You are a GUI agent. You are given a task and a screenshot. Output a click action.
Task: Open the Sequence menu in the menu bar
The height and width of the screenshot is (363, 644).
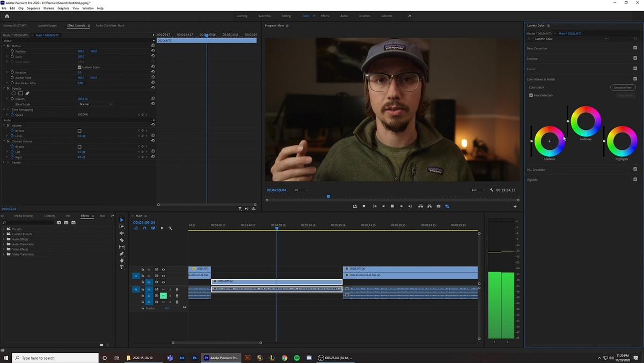33,8
